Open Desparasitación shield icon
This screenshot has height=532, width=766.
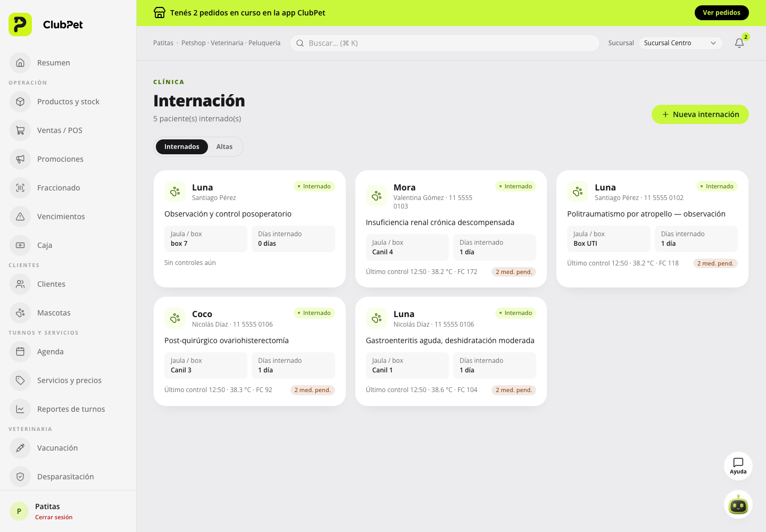click(20, 477)
